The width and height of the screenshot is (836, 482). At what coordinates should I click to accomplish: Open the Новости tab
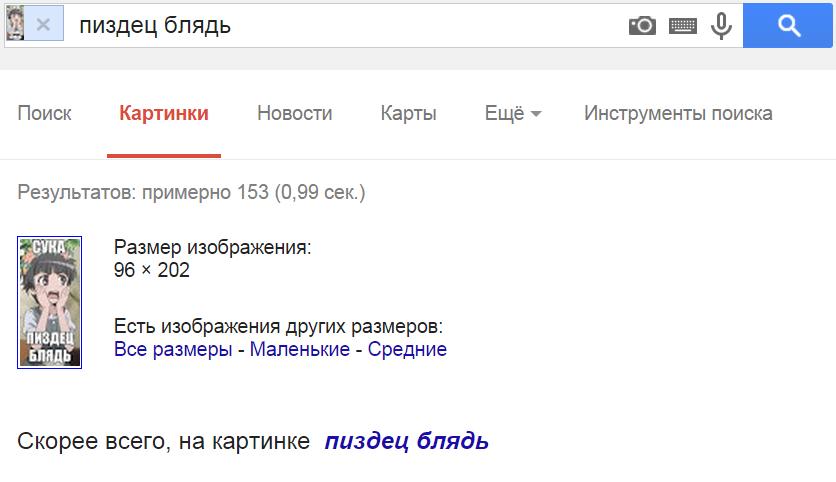(294, 113)
